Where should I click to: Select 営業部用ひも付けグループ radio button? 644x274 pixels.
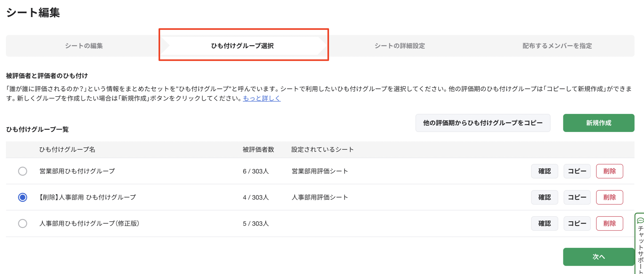click(x=22, y=171)
